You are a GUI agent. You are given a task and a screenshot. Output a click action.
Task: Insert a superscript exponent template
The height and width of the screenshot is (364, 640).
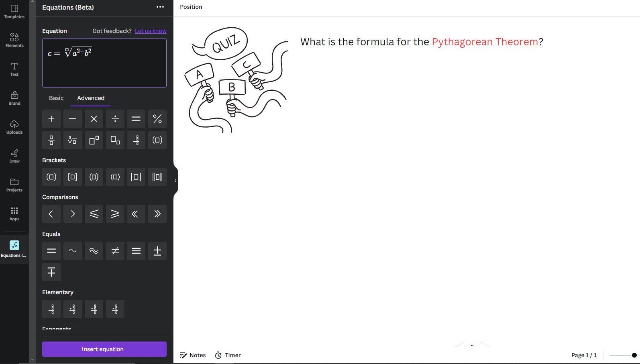[x=94, y=140]
